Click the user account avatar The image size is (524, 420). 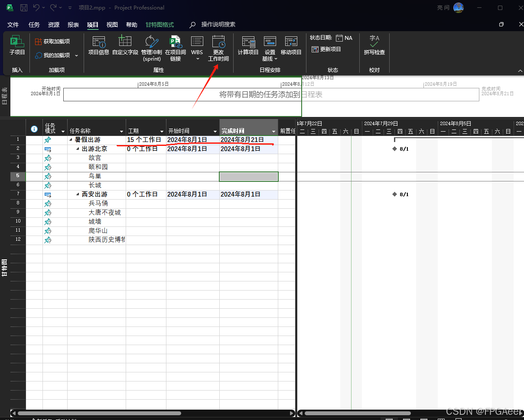coord(459,8)
